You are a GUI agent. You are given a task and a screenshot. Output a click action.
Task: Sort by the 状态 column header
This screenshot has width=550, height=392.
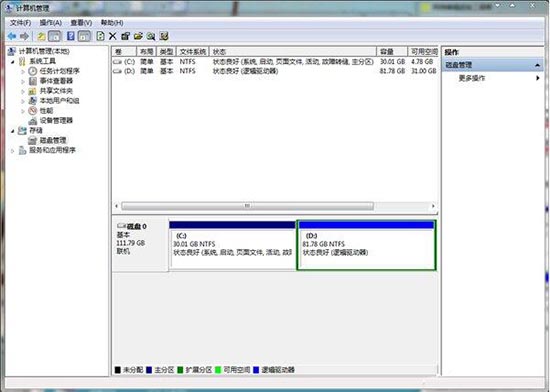[293, 52]
